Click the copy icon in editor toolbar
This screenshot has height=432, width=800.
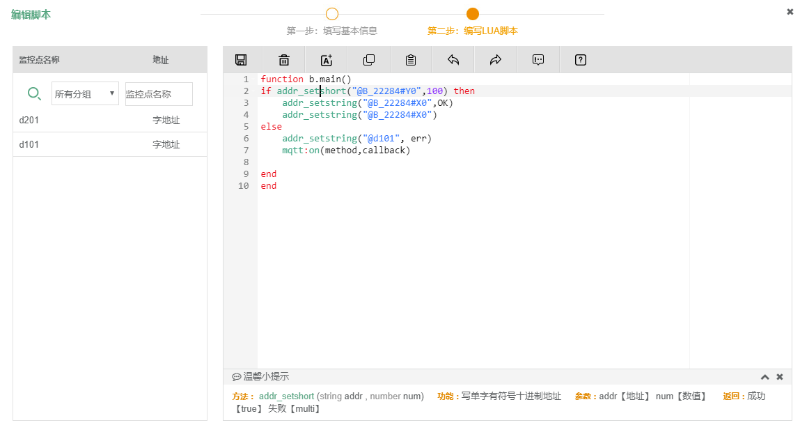tap(369, 60)
